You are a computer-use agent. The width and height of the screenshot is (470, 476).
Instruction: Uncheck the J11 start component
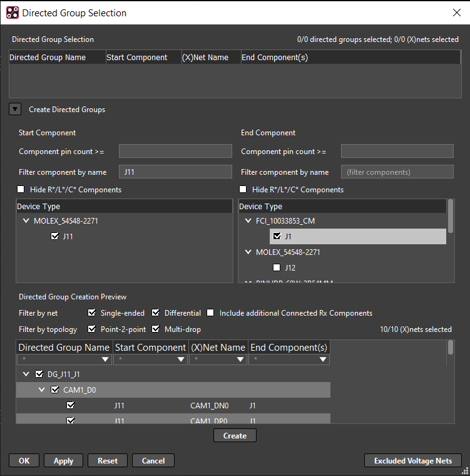click(55, 237)
